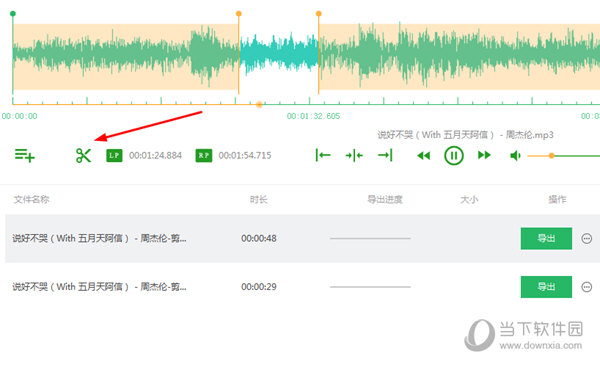The image size is (600, 367).
Task: Click the 00:01:32.605 timeline time label
Action: [x=313, y=116]
